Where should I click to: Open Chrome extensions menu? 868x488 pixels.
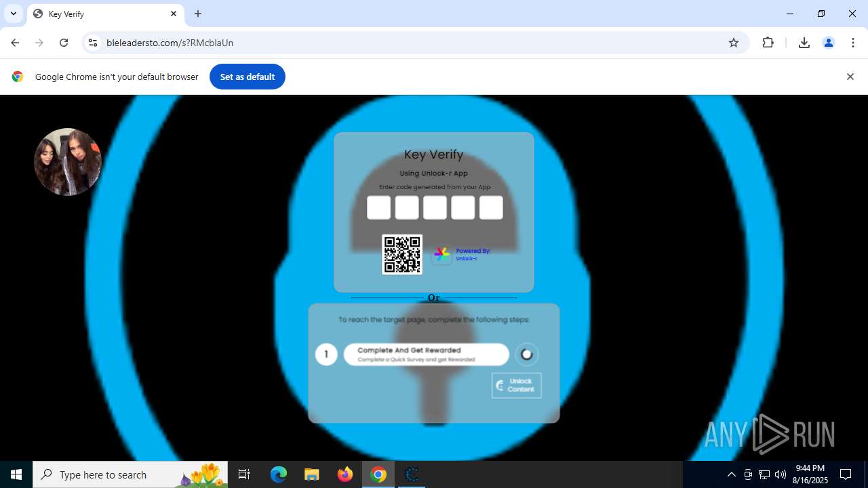(x=768, y=43)
